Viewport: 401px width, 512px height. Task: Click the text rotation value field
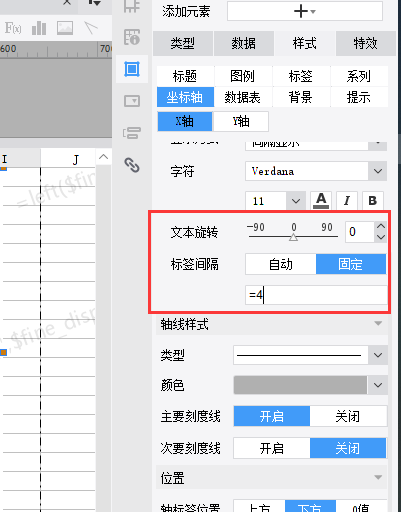tap(359, 232)
